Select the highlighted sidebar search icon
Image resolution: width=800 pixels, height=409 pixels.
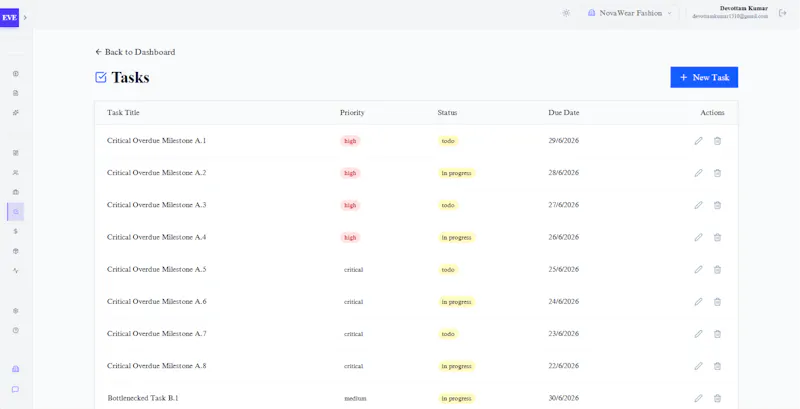15,212
